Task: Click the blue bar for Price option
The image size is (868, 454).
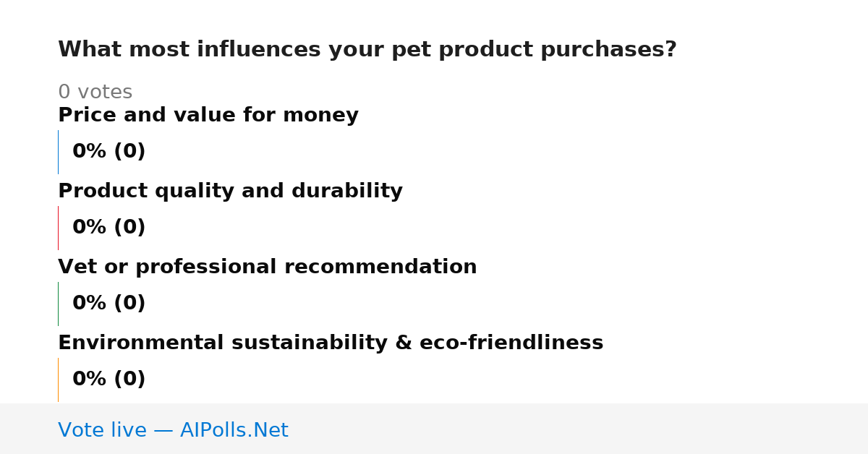Action: 58,152
